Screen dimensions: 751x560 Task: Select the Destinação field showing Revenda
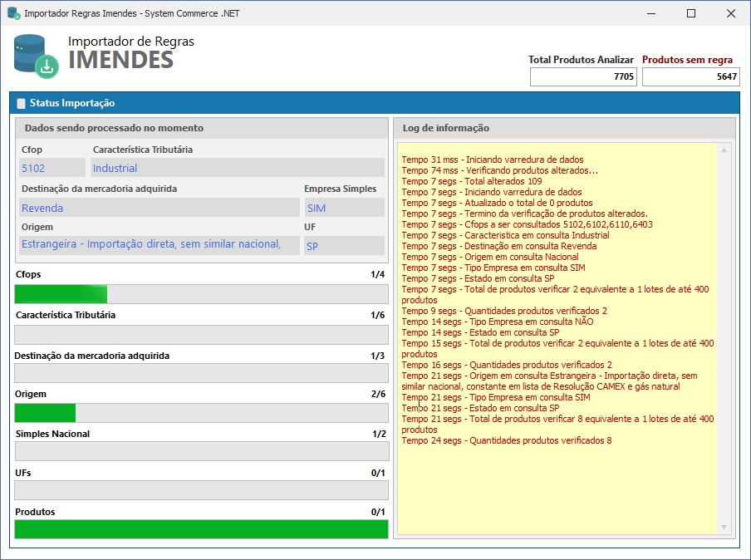coord(158,208)
